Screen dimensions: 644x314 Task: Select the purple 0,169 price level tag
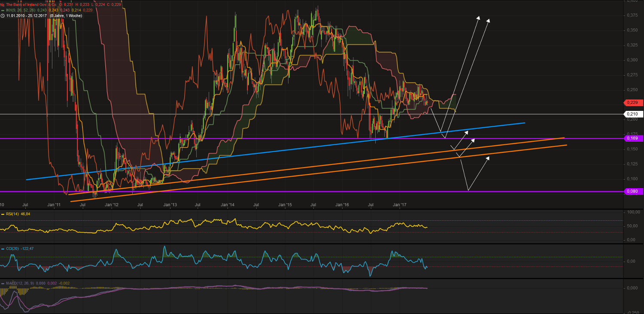[633, 138]
